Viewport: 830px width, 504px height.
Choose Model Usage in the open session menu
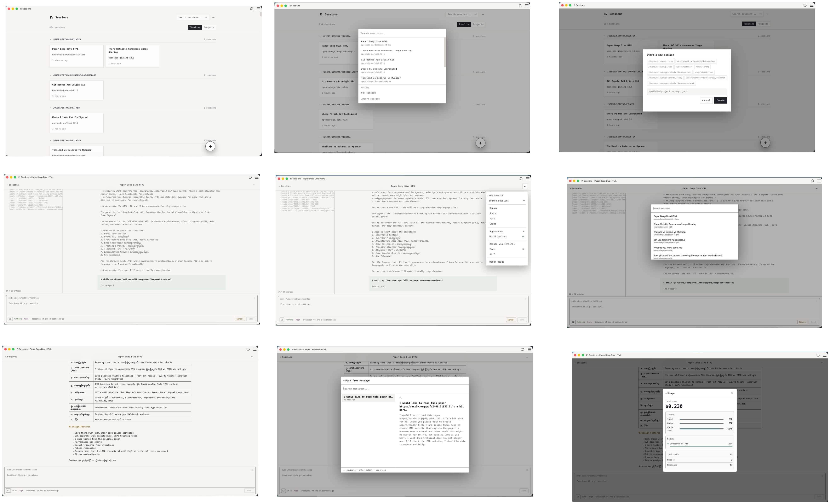point(507,262)
